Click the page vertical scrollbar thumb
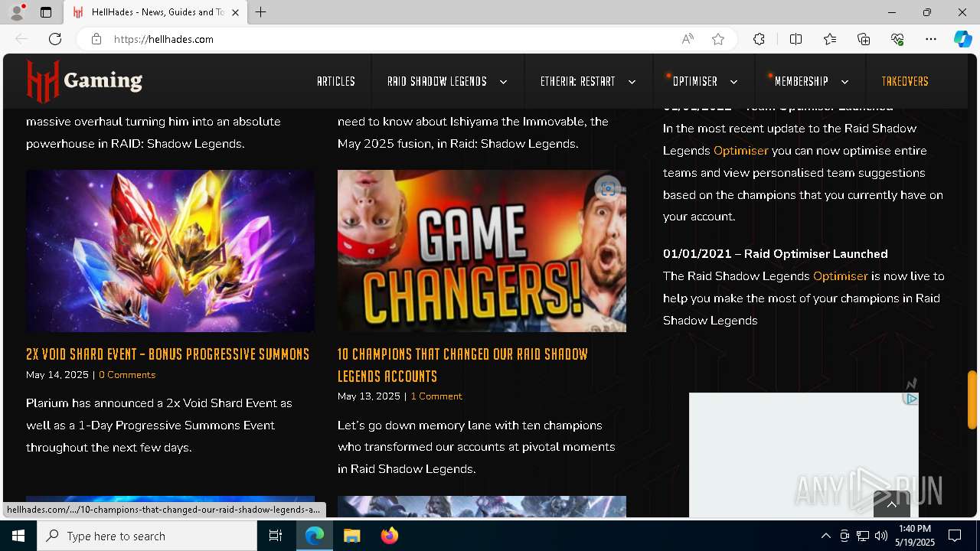 [972, 399]
